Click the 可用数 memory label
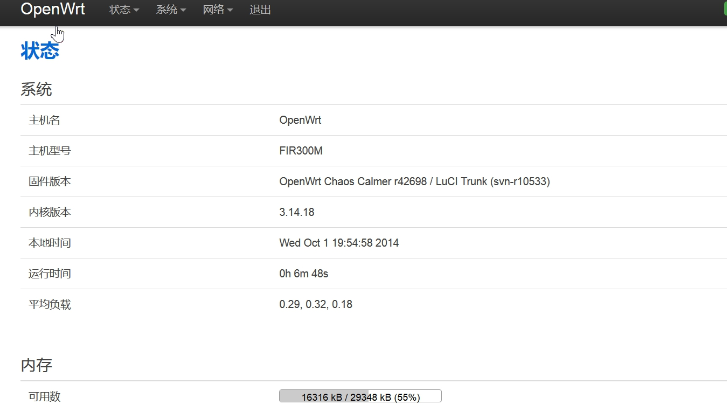 pyautogui.click(x=45, y=397)
